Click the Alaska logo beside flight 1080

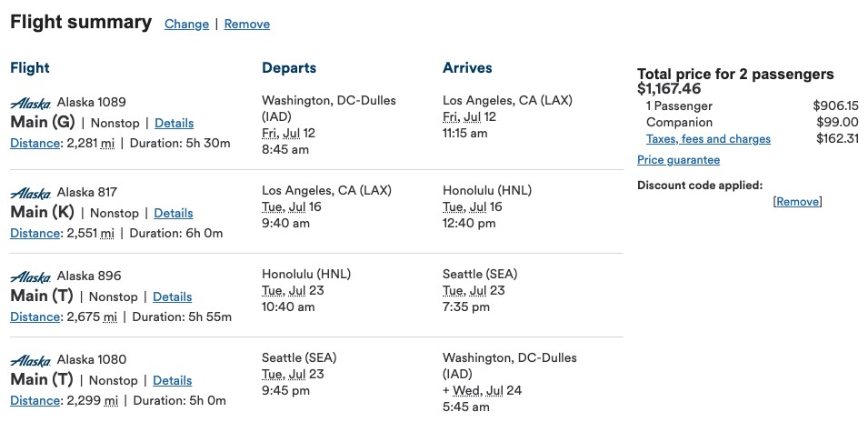tap(30, 360)
